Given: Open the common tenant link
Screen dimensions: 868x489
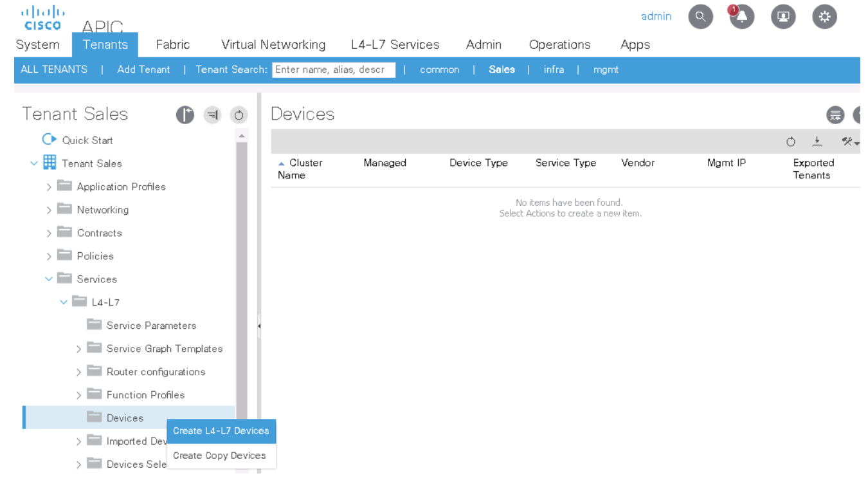Looking at the screenshot, I should coord(439,69).
